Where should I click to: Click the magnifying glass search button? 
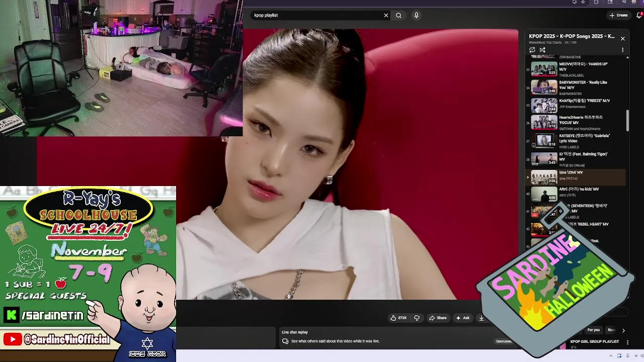(x=398, y=15)
